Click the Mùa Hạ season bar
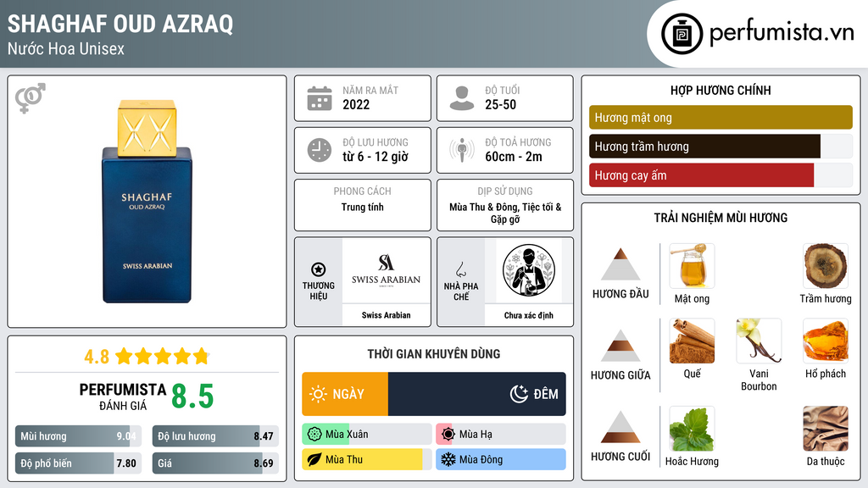 (x=500, y=435)
